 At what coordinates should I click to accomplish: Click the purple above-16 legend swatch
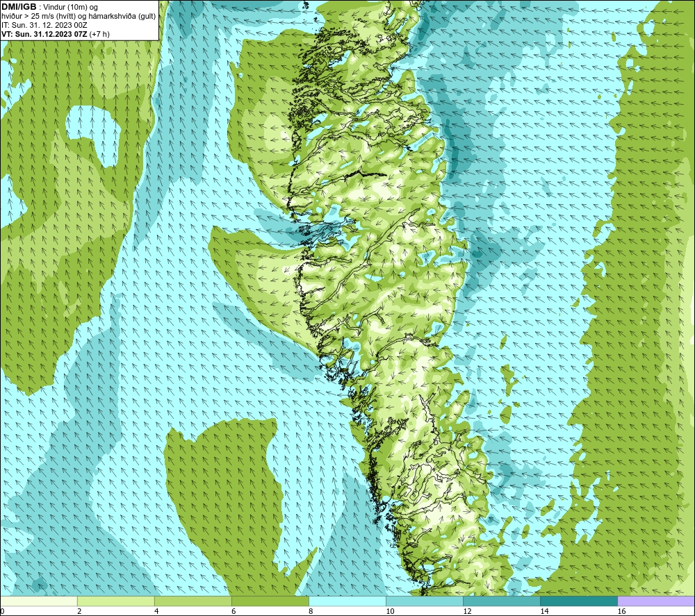(656, 601)
